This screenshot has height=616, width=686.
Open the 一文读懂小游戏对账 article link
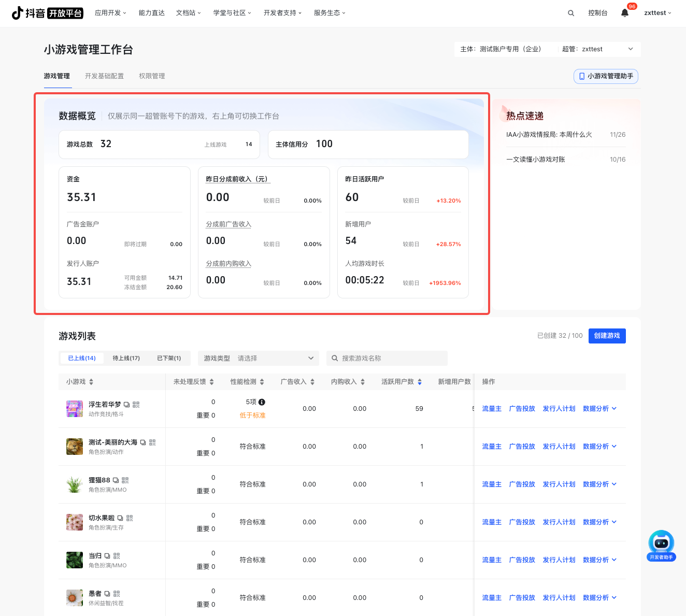point(536,160)
